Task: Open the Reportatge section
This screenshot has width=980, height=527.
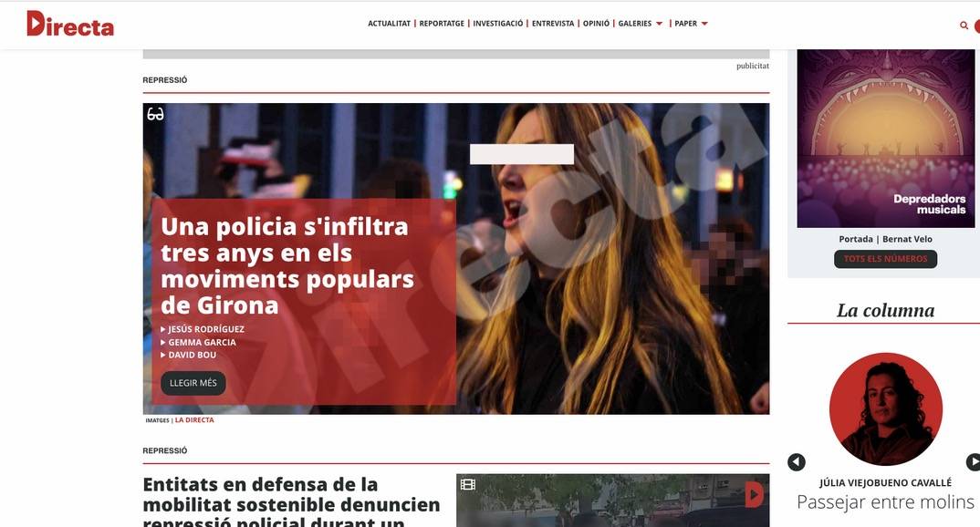Action: pyautogui.click(x=442, y=24)
